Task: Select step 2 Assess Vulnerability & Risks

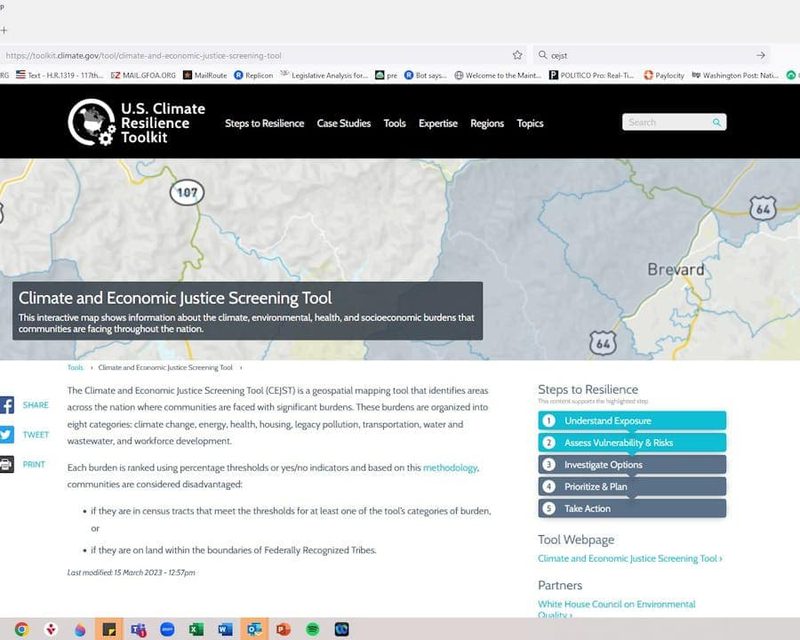Action: tap(632, 442)
